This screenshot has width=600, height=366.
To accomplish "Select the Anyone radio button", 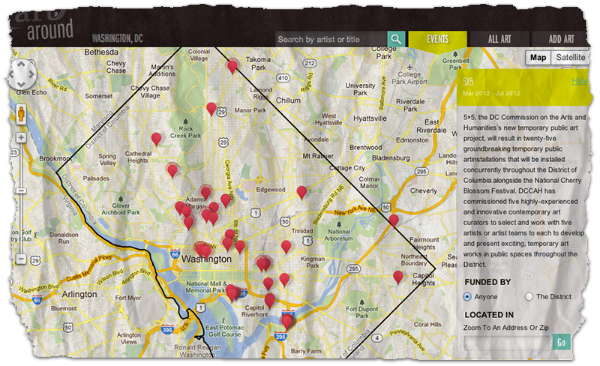I will coord(467,297).
